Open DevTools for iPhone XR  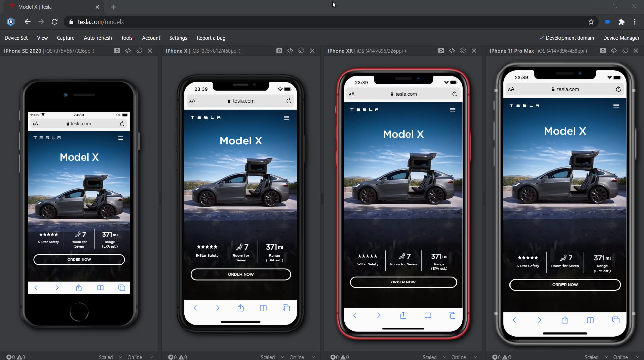[452, 51]
